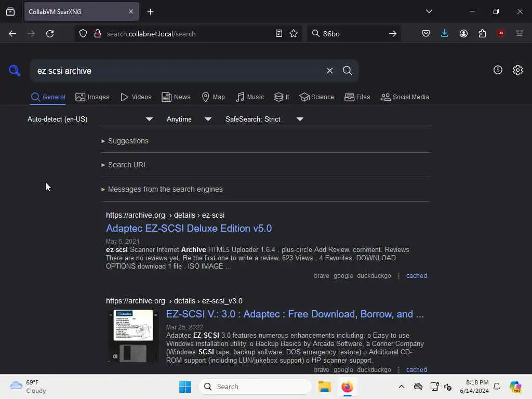The image size is (532, 399).
Task: Click the archive.org ez-scsi URL text
Action: pos(165,215)
